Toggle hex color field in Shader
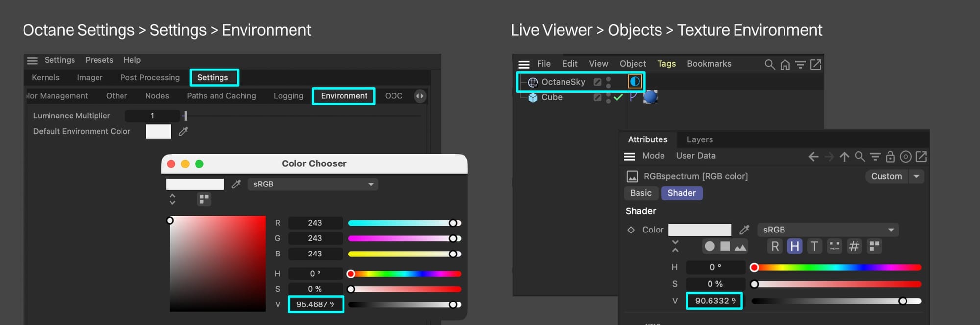Viewport: 980px width, 325px height. [x=854, y=246]
